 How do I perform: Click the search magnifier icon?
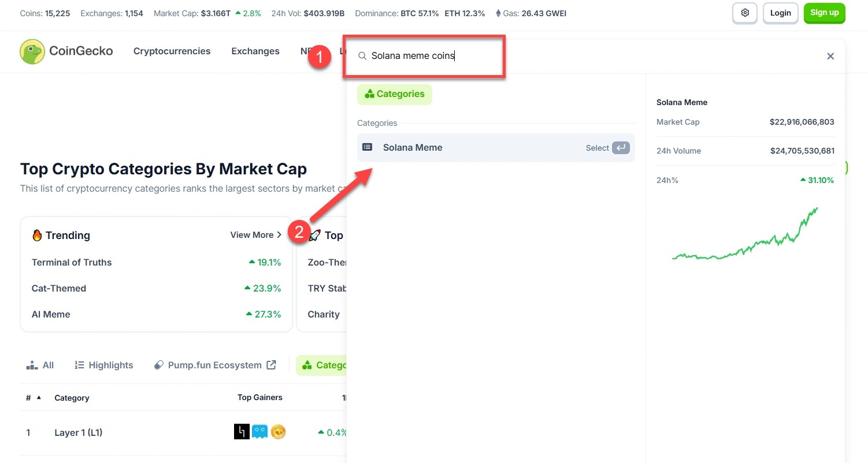tap(362, 56)
